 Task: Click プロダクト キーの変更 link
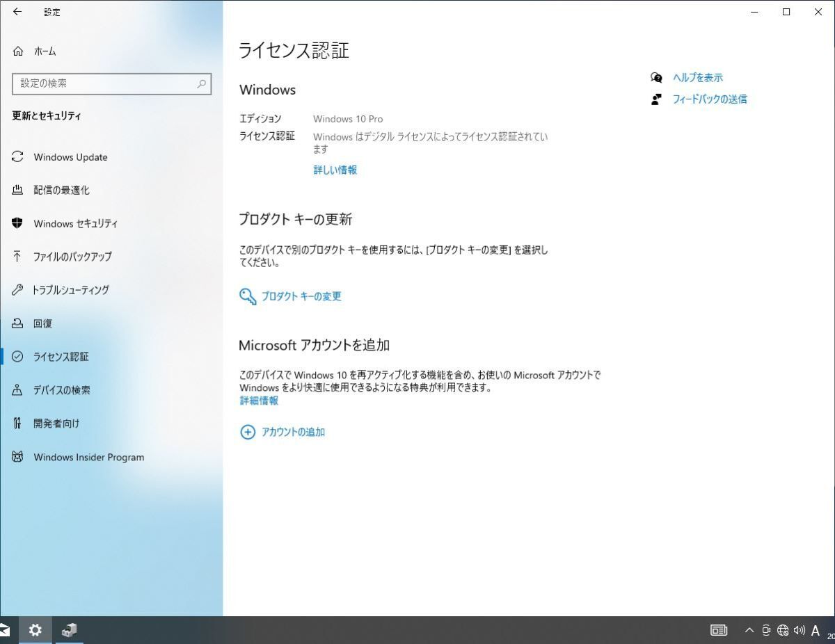coord(301,296)
